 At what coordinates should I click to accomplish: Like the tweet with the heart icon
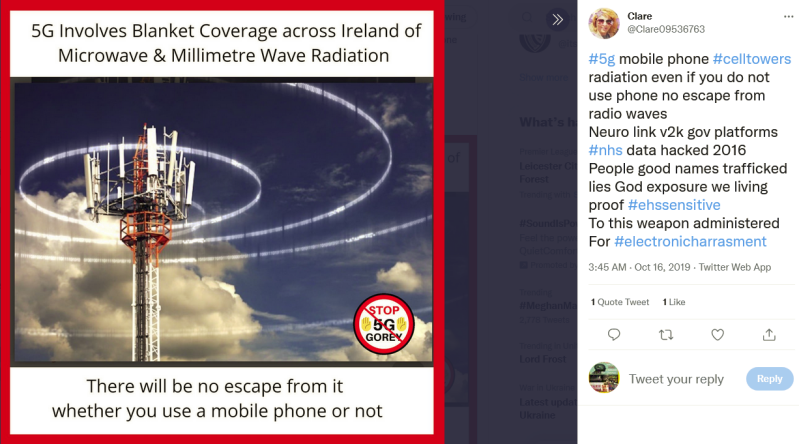tap(717, 334)
